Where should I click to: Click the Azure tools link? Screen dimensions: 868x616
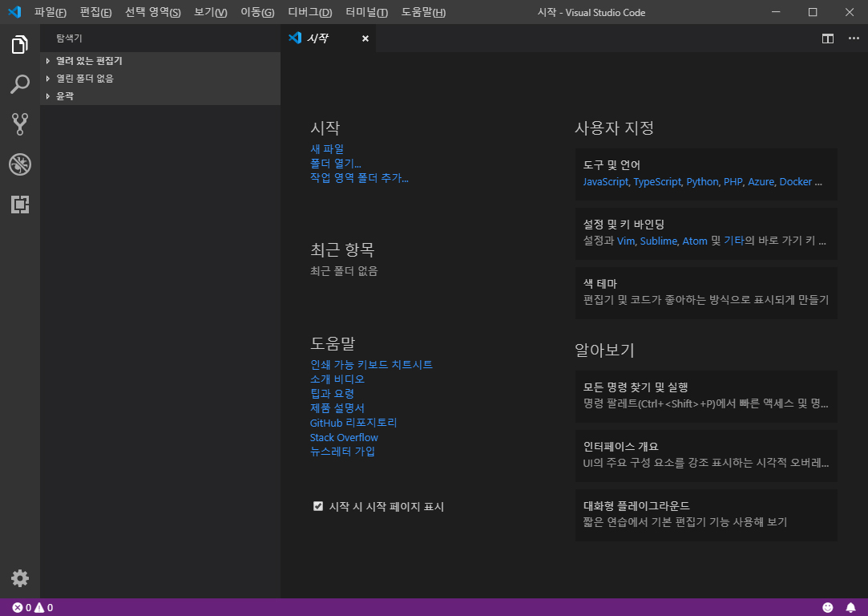pos(761,182)
